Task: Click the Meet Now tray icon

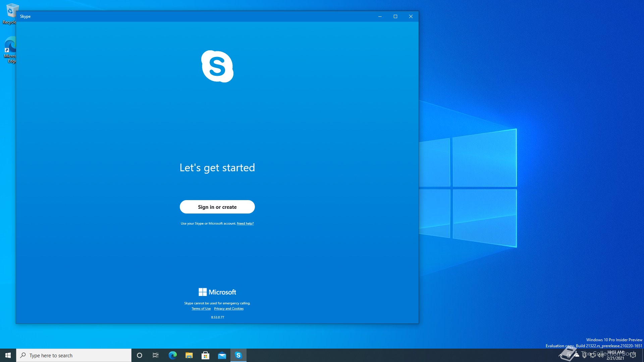Action: pos(569,355)
